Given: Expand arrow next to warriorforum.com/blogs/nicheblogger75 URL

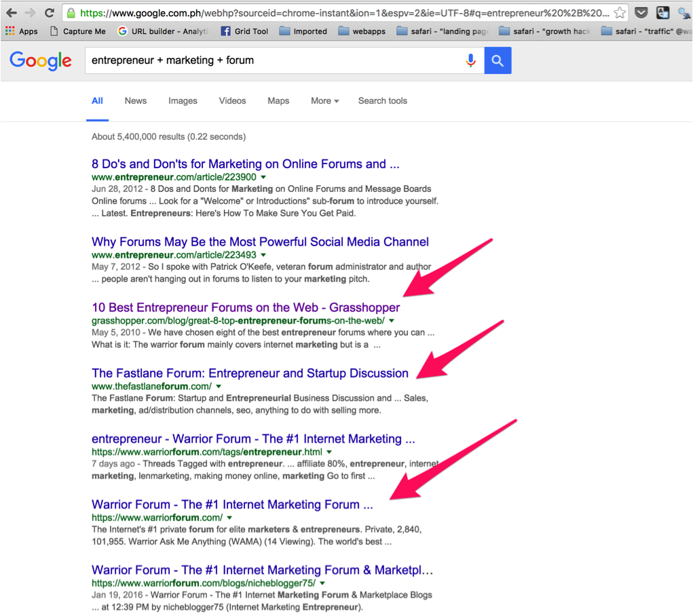Looking at the screenshot, I should click(x=322, y=583).
